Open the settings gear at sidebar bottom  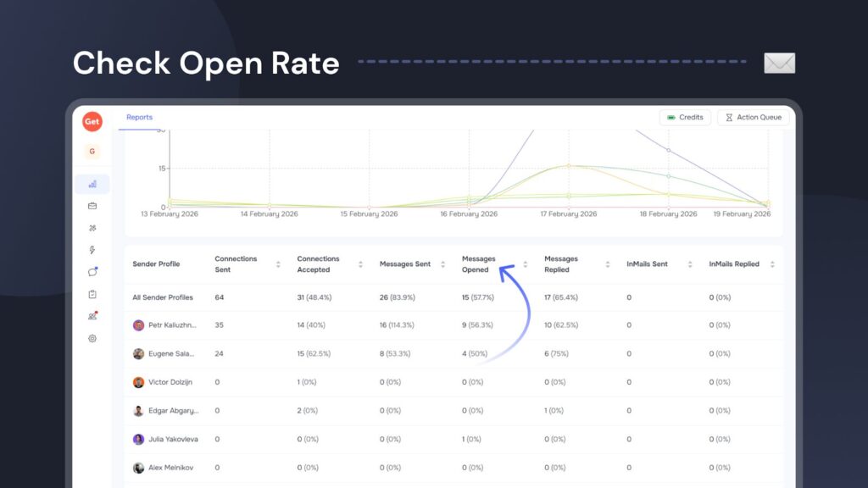92,338
